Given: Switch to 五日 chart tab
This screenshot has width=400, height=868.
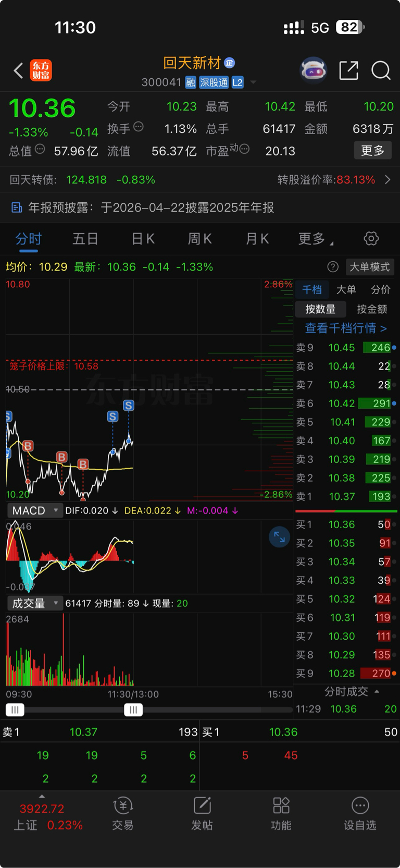Looking at the screenshot, I should click(x=85, y=239).
